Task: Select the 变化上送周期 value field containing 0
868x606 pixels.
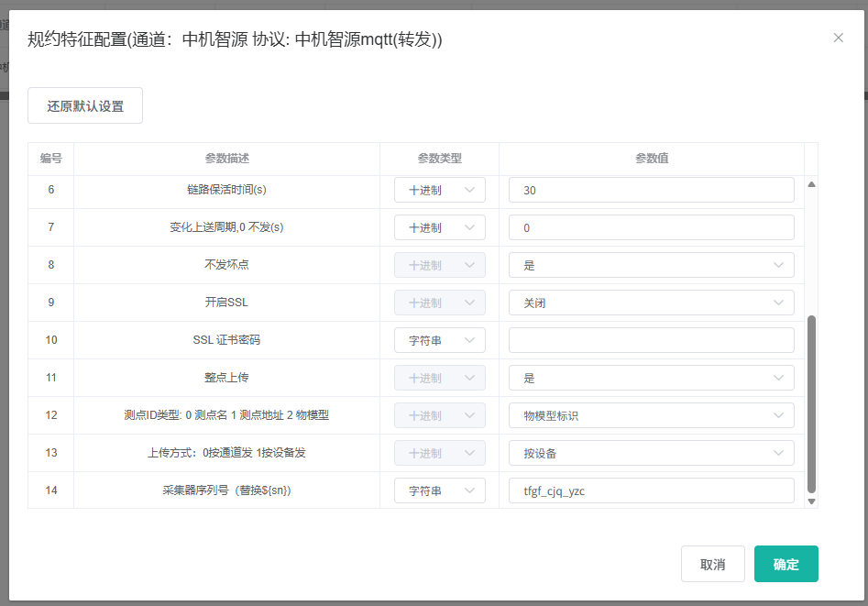Action: 651,226
